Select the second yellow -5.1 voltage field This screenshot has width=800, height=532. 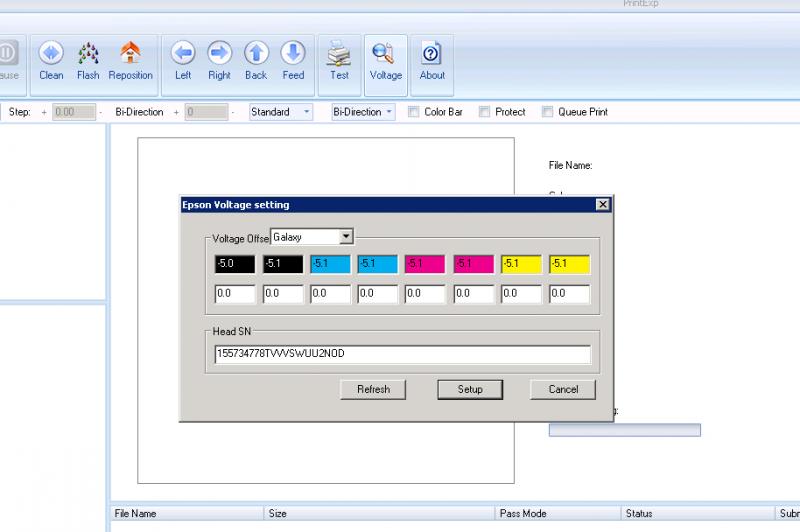[x=569, y=264]
